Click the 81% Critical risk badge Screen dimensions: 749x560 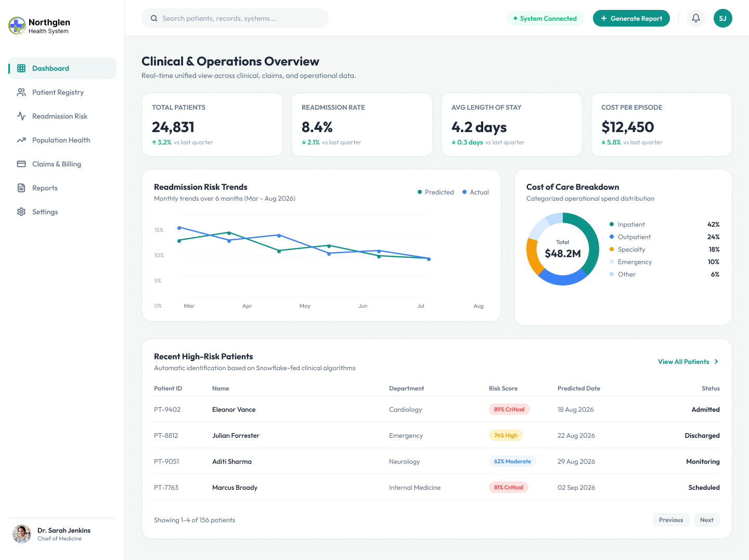tap(509, 487)
